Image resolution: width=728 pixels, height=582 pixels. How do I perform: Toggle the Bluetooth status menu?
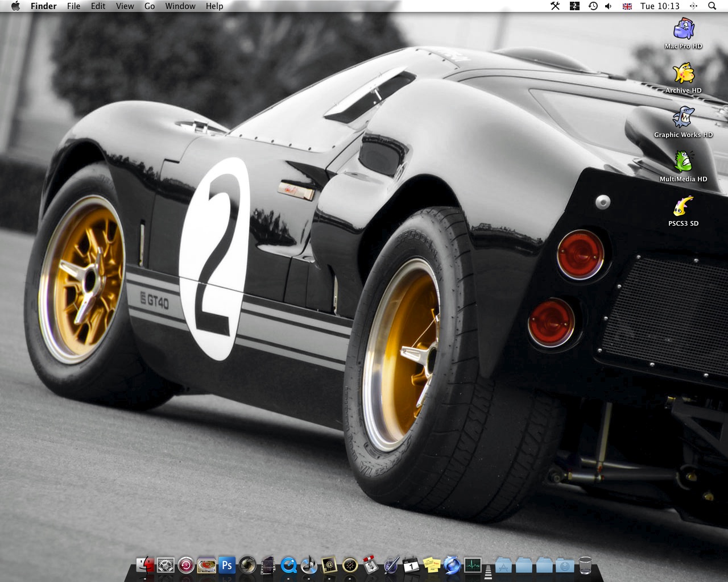(x=693, y=6)
